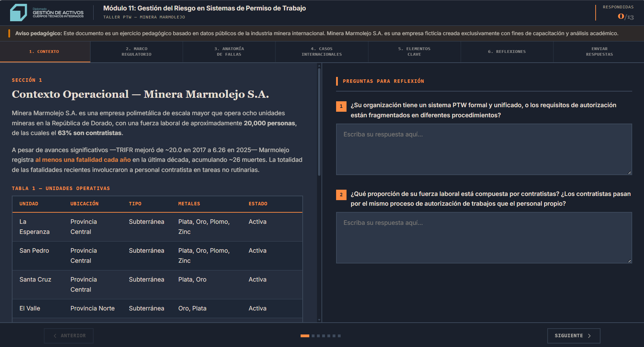Image resolution: width=644 pixels, height=347 pixels.
Task: Switch to the 2. Marco Regulatorio tab
Action: pos(136,52)
